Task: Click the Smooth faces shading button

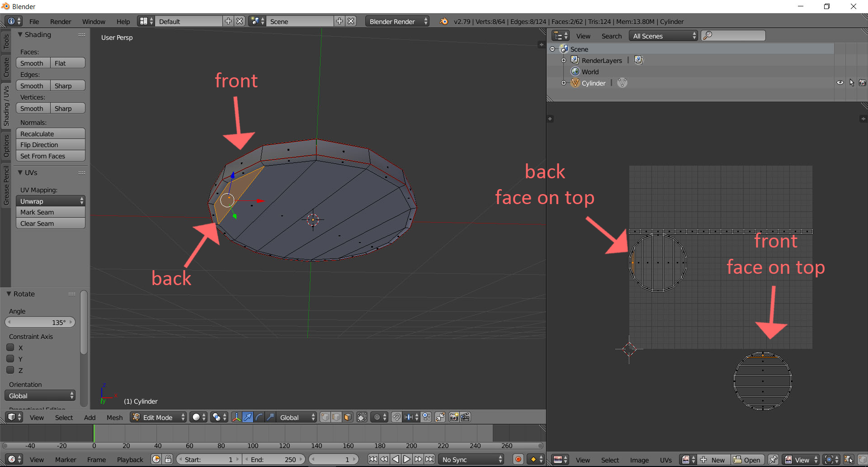Action: (33, 63)
